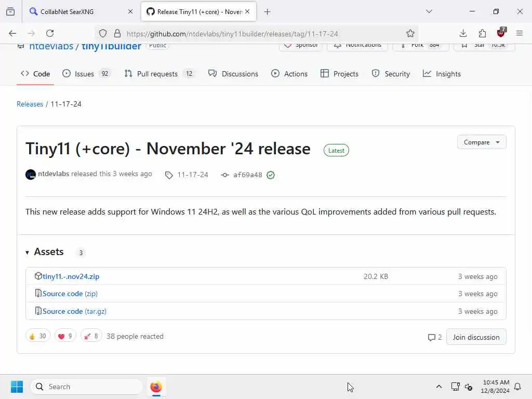
Task: Click the Latest release badge
Action: pyautogui.click(x=336, y=150)
